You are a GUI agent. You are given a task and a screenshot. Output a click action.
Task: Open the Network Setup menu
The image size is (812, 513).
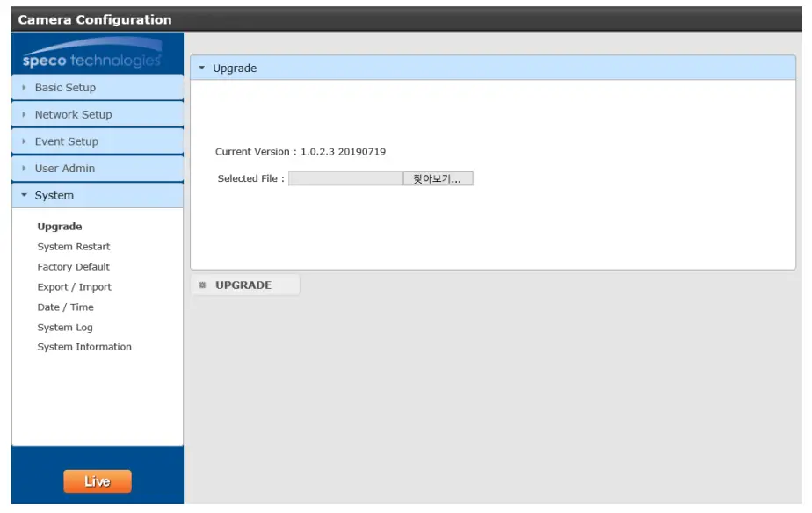pos(98,114)
